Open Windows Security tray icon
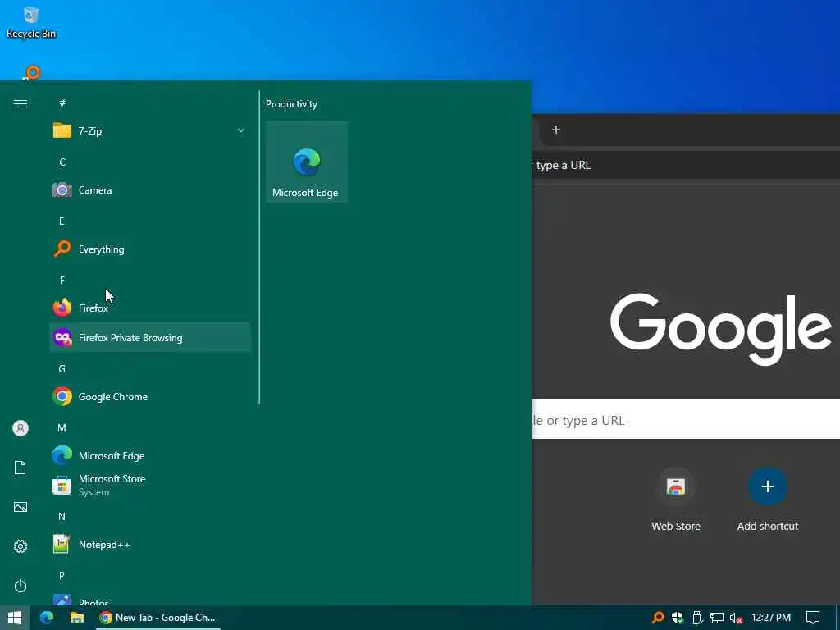 [678, 618]
